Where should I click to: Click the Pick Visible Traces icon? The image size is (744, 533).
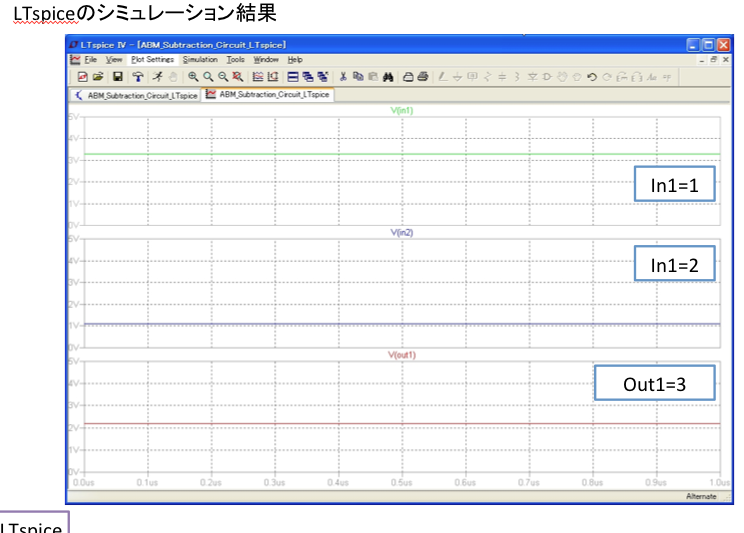tap(258, 76)
